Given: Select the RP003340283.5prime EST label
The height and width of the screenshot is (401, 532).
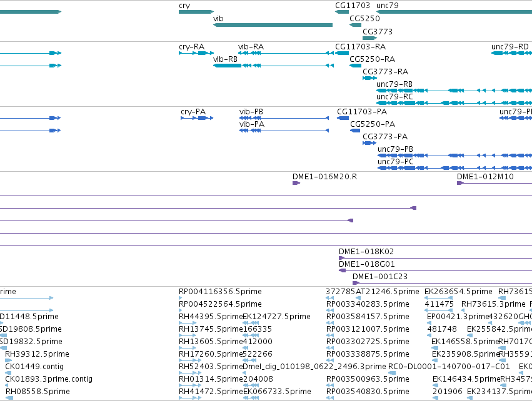Looking at the screenshot, I should click(x=368, y=304).
